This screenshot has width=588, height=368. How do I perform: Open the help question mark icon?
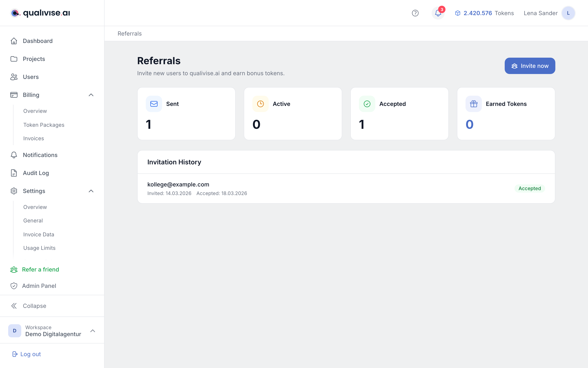(x=415, y=13)
